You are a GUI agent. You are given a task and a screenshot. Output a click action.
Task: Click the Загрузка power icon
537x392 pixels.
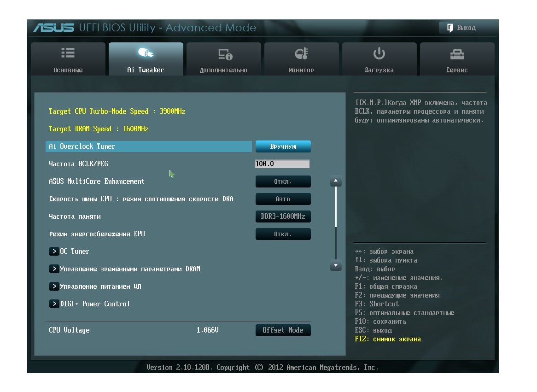(x=379, y=53)
